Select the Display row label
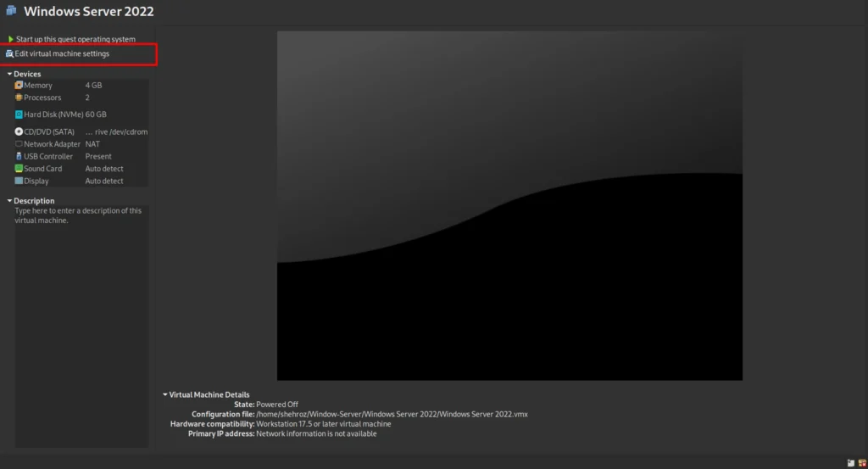The height and width of the screenshot is (469, 868). pos(36,181)
